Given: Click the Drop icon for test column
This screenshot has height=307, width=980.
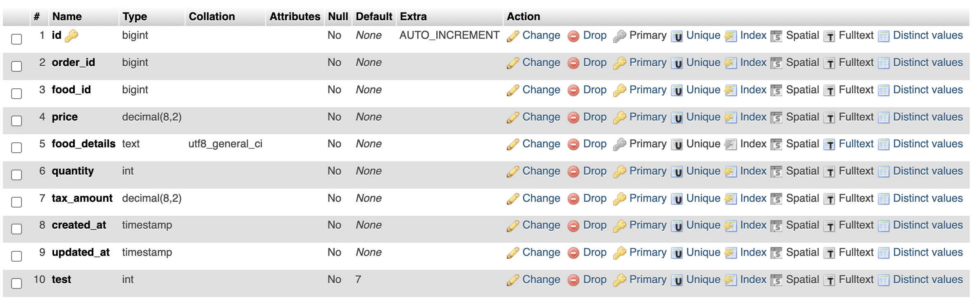Looking at the screenshot, I should [573, 280].
